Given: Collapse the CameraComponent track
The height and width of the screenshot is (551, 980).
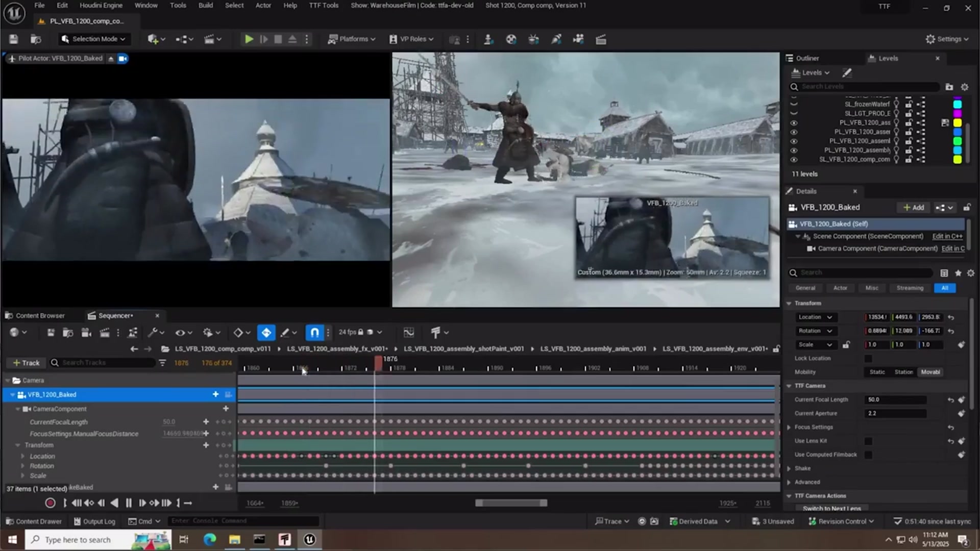Looking at the screenshot, I should [x=18, y=409].
